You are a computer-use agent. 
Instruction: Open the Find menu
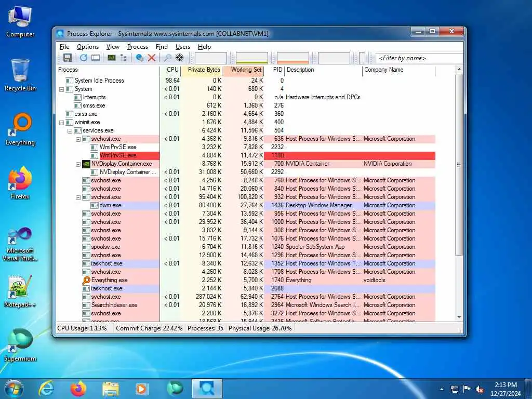(x=162, y=47)
